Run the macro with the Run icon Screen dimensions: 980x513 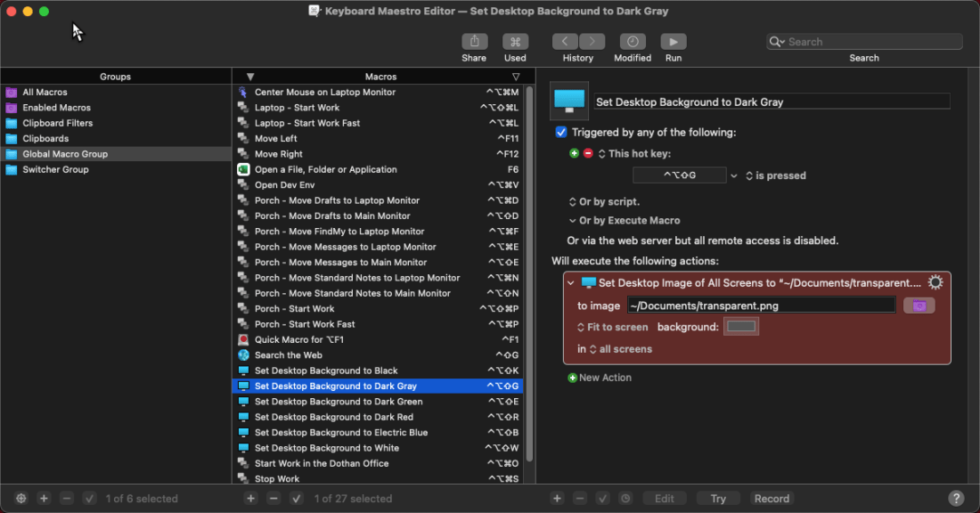(673, 42)
